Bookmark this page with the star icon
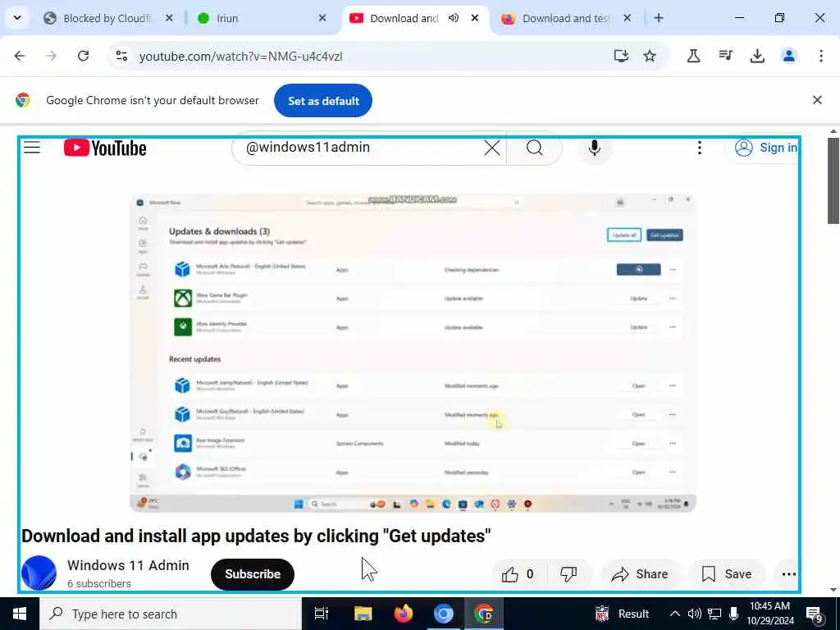The width and height of the screenshot is (840, 630). click(650, 56)
